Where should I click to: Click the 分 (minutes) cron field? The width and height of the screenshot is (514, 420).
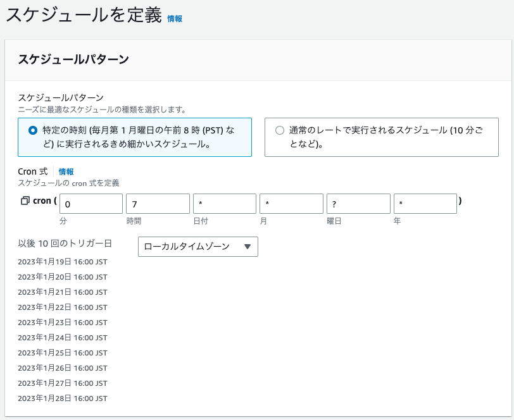point(91,203)
